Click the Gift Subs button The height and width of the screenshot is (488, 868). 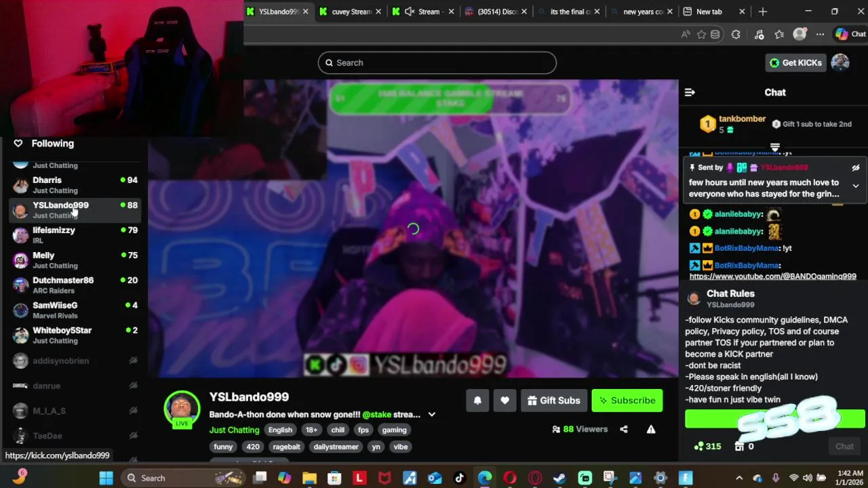pos(553,401)
